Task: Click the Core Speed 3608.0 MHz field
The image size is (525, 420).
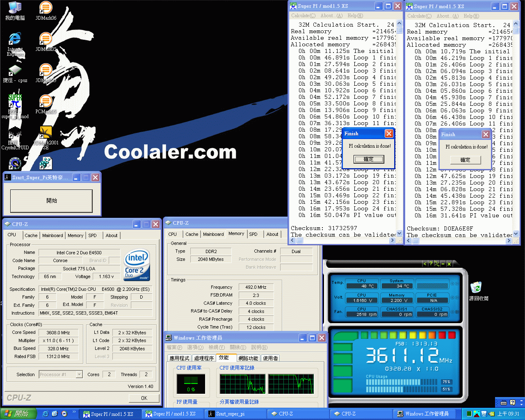Action: tap(59, 333)
